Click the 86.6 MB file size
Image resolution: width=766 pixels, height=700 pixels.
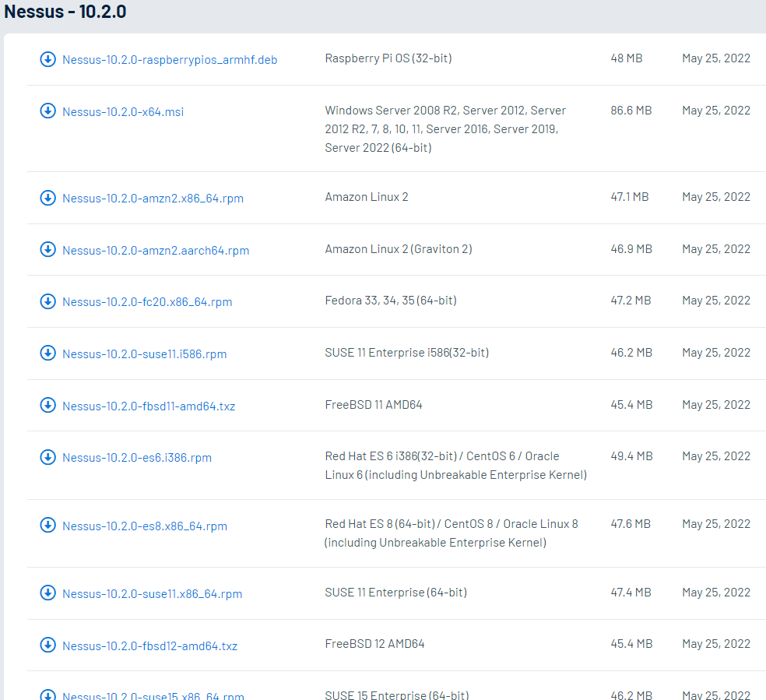point(631,111)
